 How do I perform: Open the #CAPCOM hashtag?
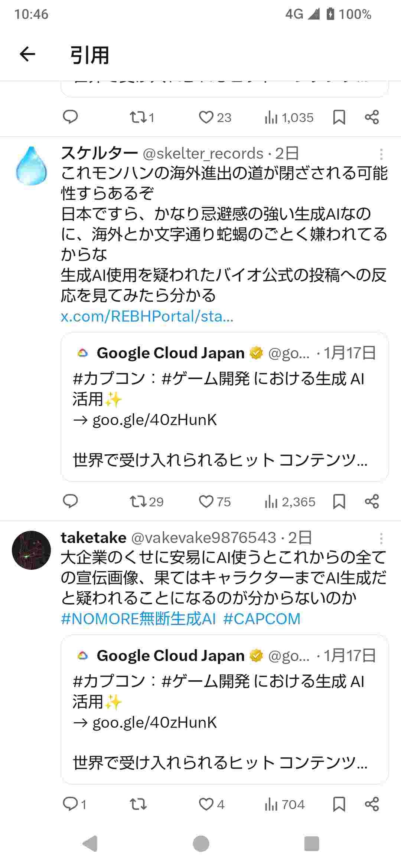pyautogui.click(x=262, y=619)
